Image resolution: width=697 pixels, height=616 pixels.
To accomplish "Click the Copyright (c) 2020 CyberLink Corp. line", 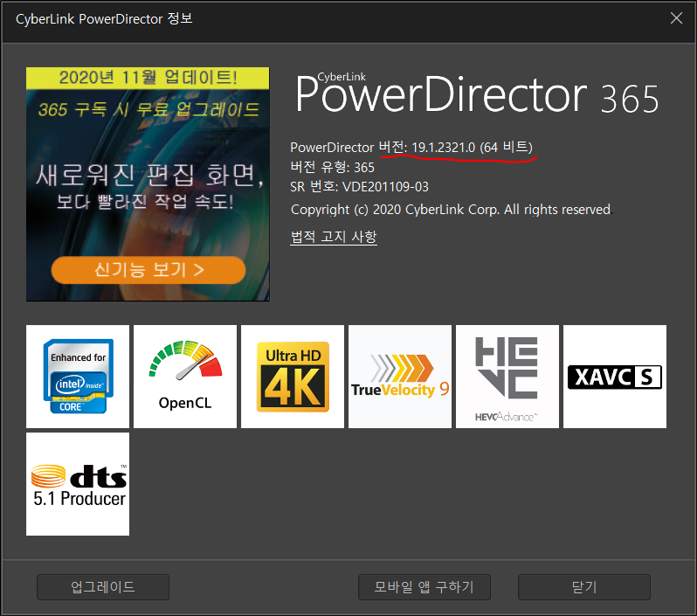I will (x=452, y=210).
